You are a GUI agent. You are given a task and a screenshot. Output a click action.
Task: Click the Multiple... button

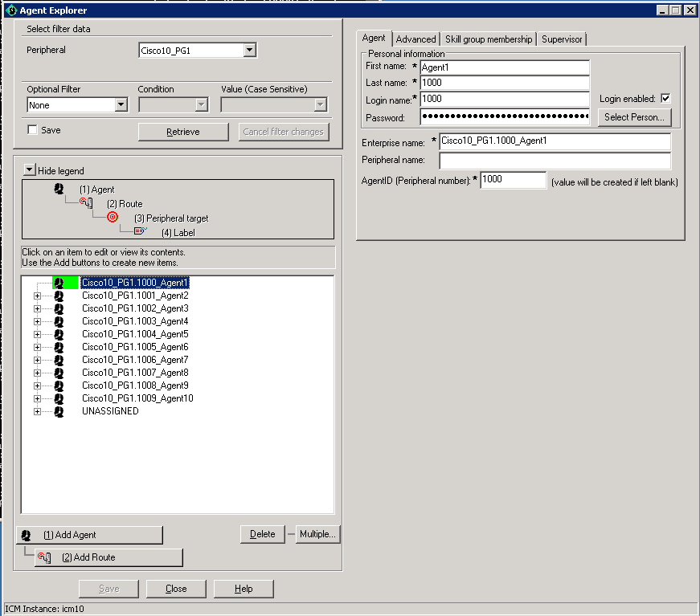(x=318, y=534)
